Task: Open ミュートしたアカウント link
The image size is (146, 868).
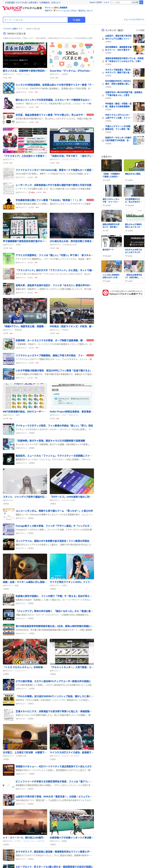Action: (134, 20)
